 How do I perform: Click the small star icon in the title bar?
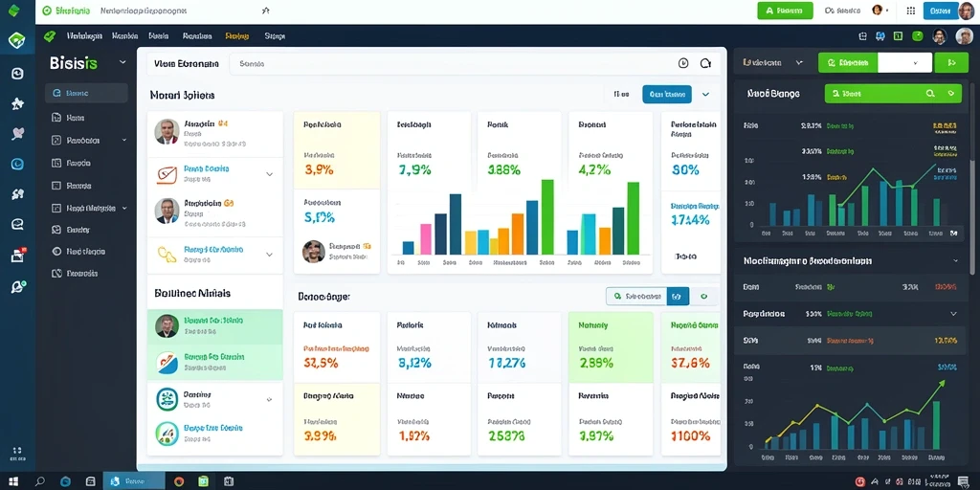266,11
